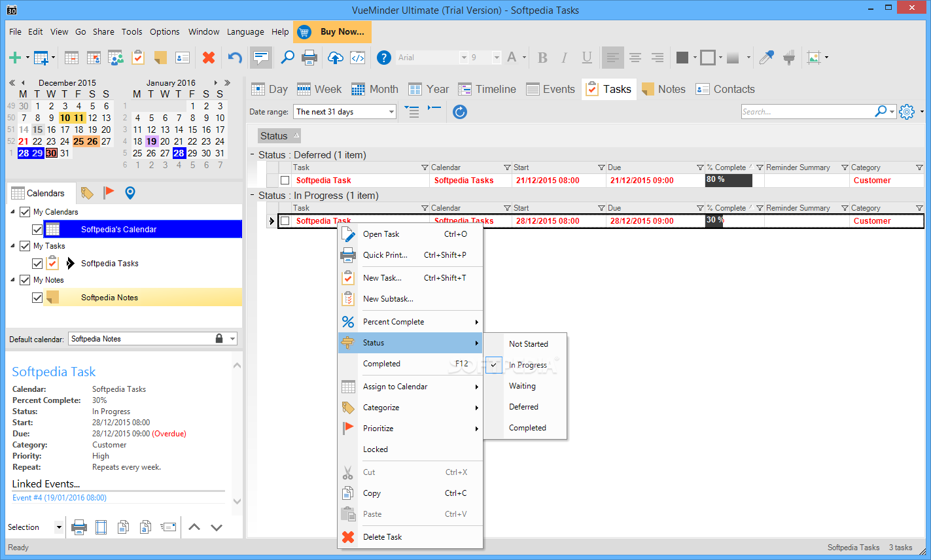This screenshot has height=560, width=931.
Task: Click the align center icon
Action: point(635,58)
